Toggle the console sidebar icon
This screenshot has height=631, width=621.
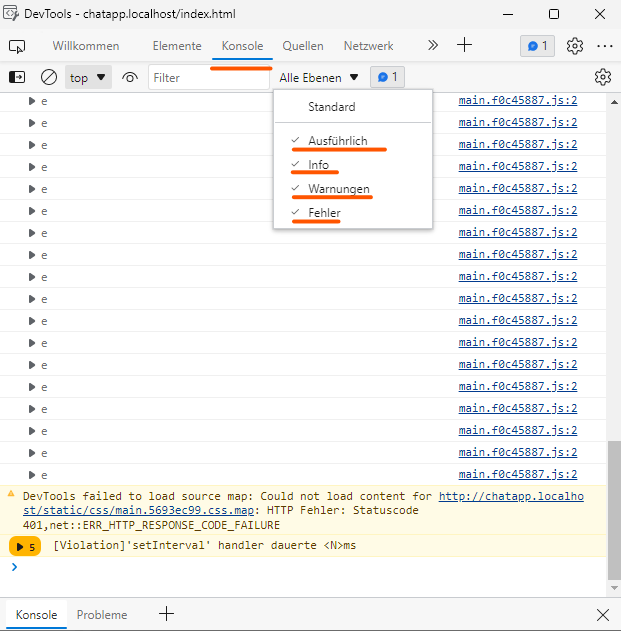coord(17,77)
